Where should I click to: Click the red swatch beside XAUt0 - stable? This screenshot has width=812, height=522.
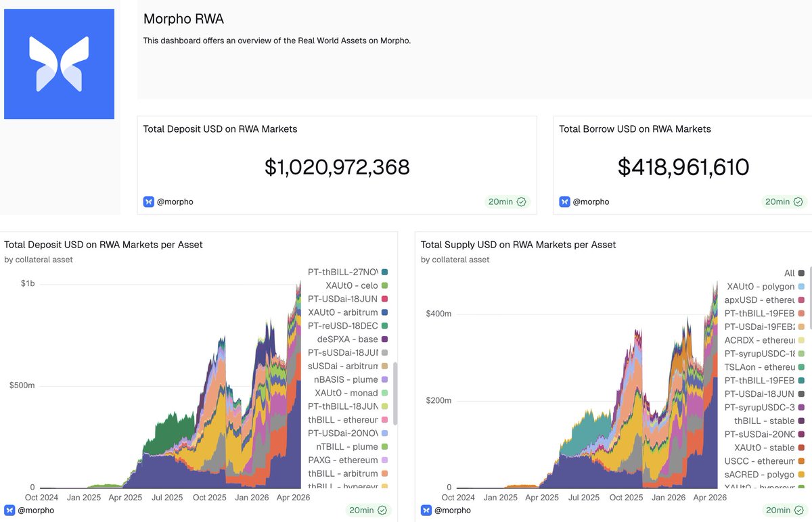801,448
